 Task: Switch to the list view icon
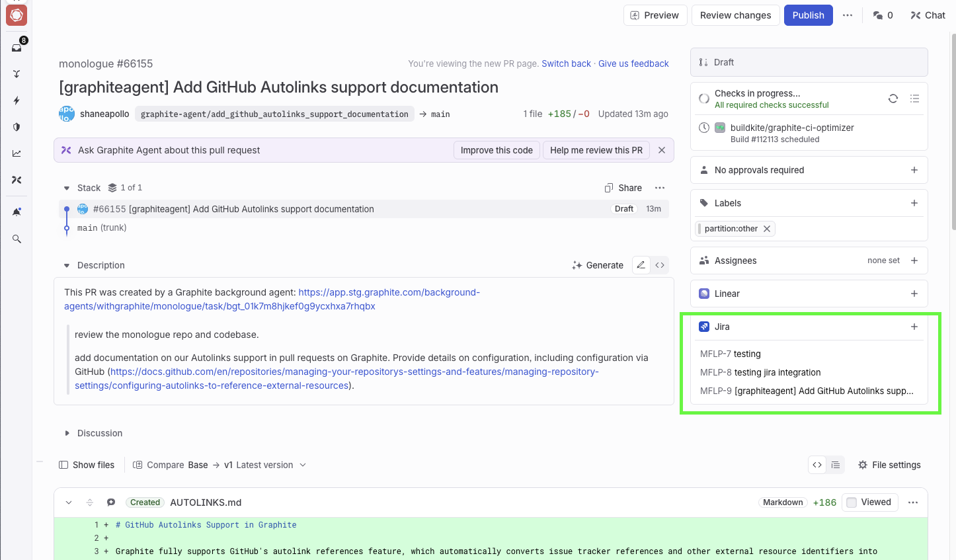(836, 465)
